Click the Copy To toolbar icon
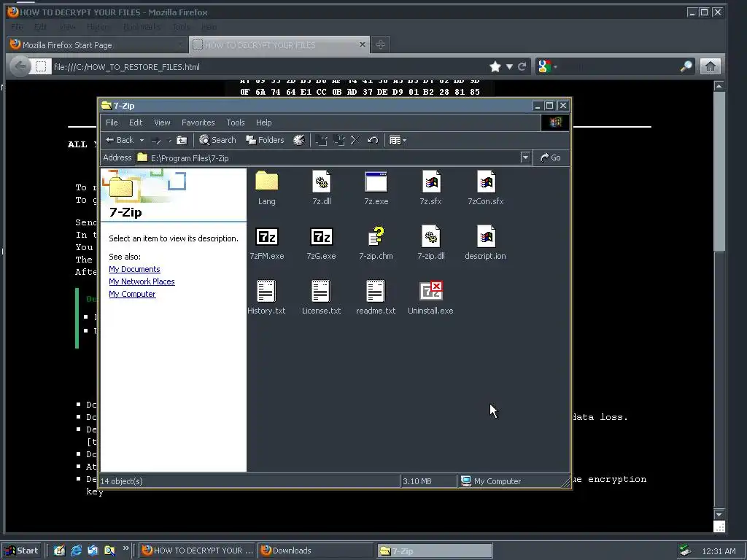Viewport: 747px width, 560px height. coord(338,140)
